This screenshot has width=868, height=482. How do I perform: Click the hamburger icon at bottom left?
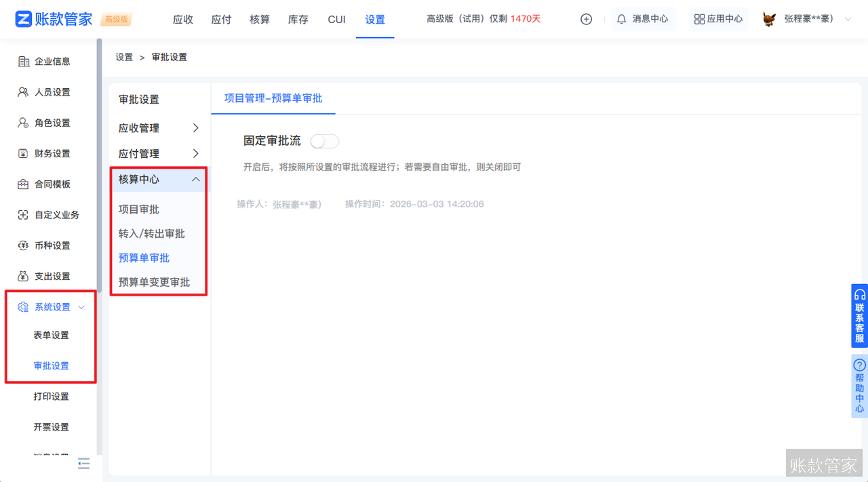click(83, 464)
